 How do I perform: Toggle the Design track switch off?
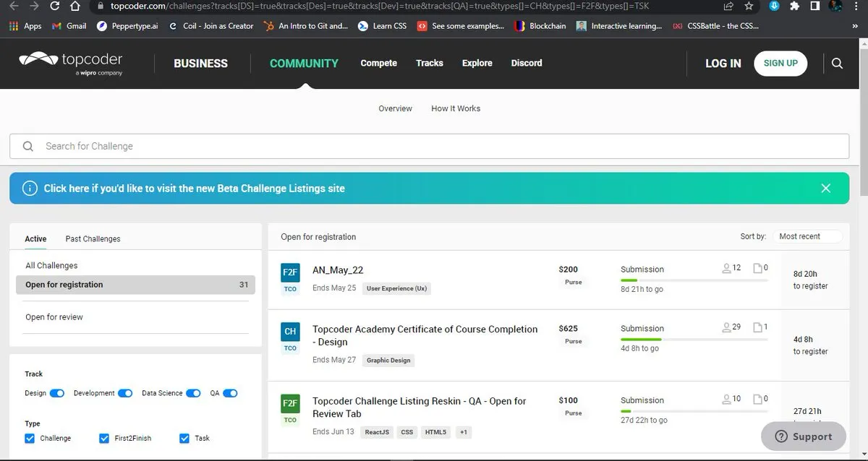59,393
